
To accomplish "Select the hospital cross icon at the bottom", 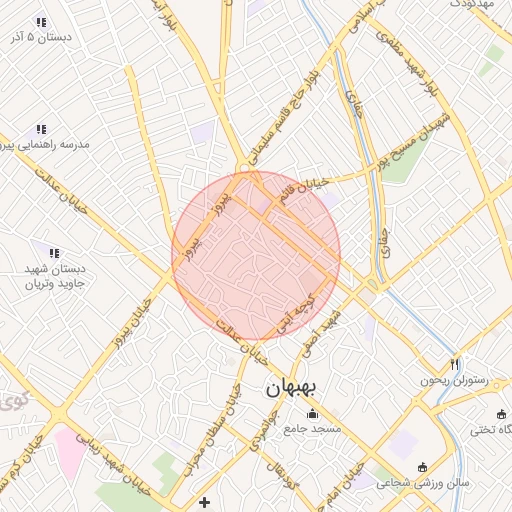I will (x=204, y=502).
